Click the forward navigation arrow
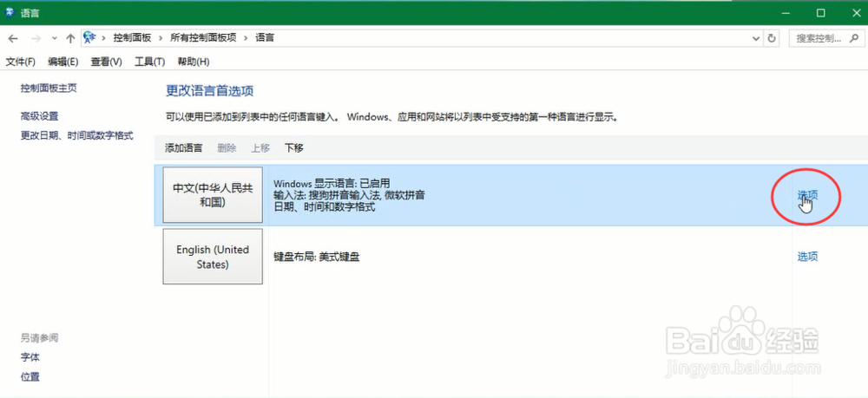The image size is (868, 398). [x=36, y=38]
